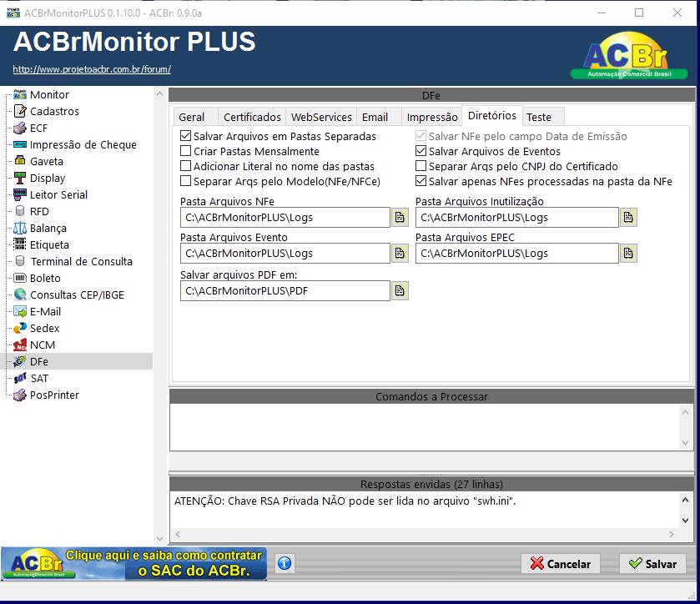The height and width of the screenshot is (604, 700).
Task: Enable Criar Pastas Mensalmente checkbox
Action: 186,151
